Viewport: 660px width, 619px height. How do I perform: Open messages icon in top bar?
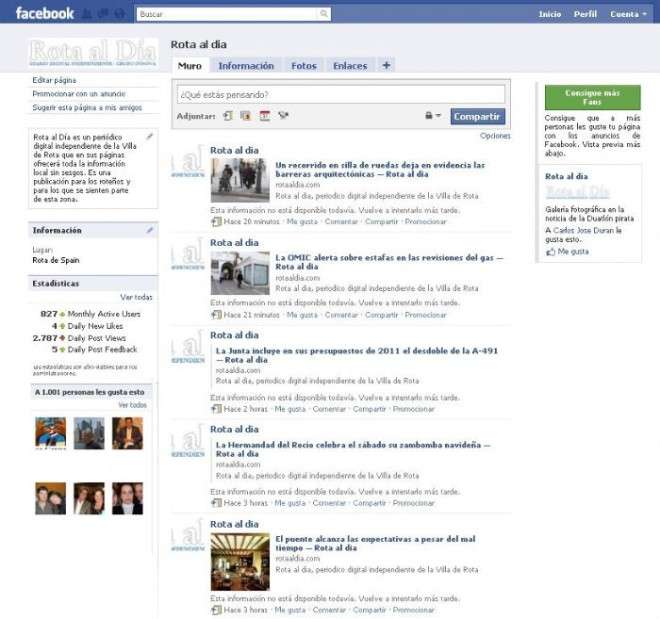[x=103, y=14]
